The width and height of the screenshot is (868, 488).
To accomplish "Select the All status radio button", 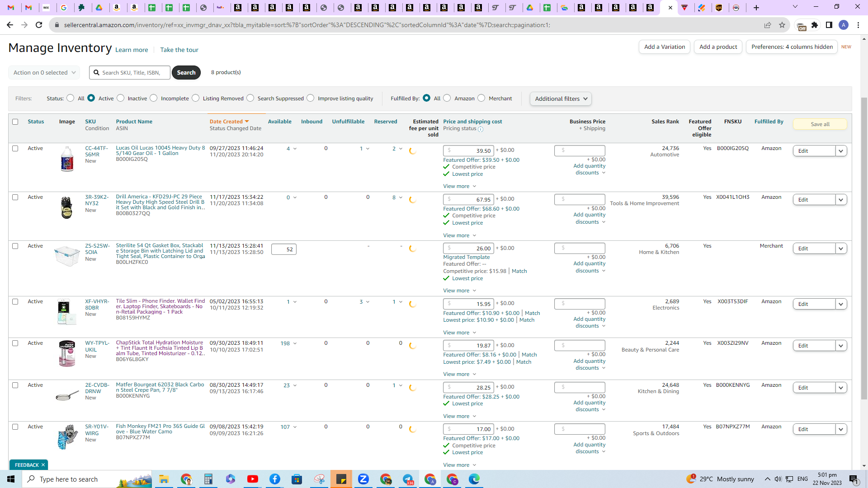I will tap(71, 98).
